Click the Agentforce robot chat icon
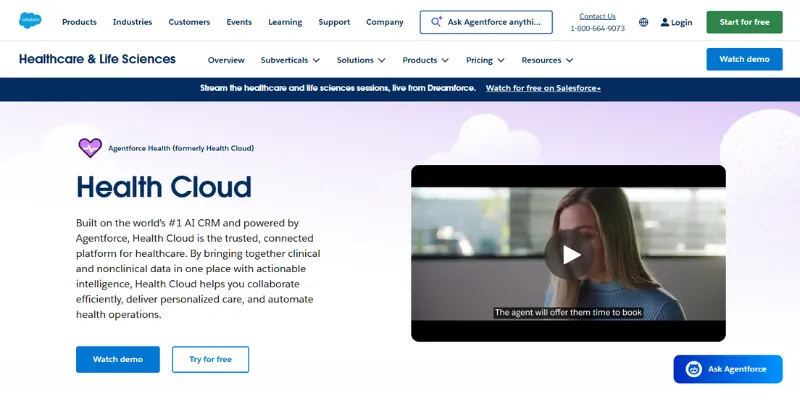This screenshot has height=400, width=800. pos(694,369)
